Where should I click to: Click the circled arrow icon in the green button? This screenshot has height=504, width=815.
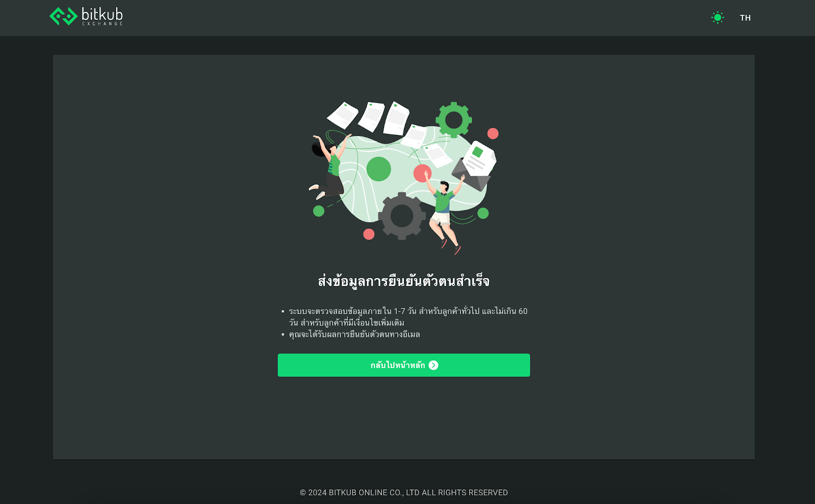(433, 365)
